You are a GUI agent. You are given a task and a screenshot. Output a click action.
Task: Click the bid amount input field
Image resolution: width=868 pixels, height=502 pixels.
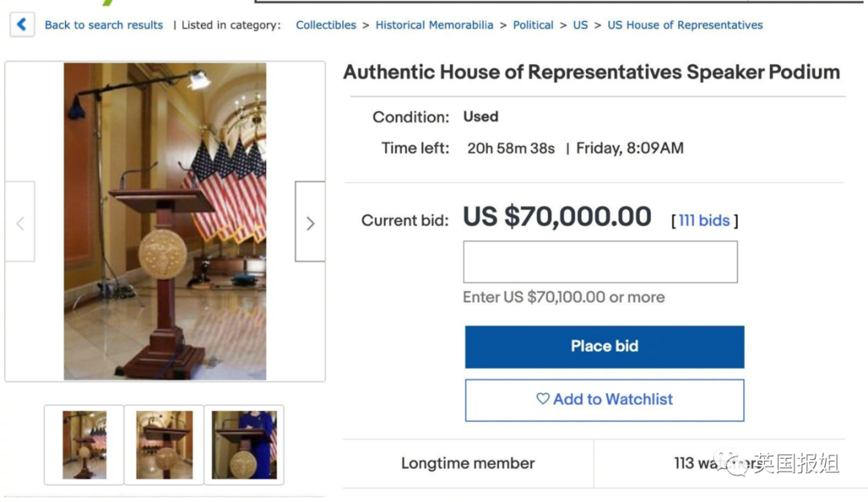pos(600,262)
